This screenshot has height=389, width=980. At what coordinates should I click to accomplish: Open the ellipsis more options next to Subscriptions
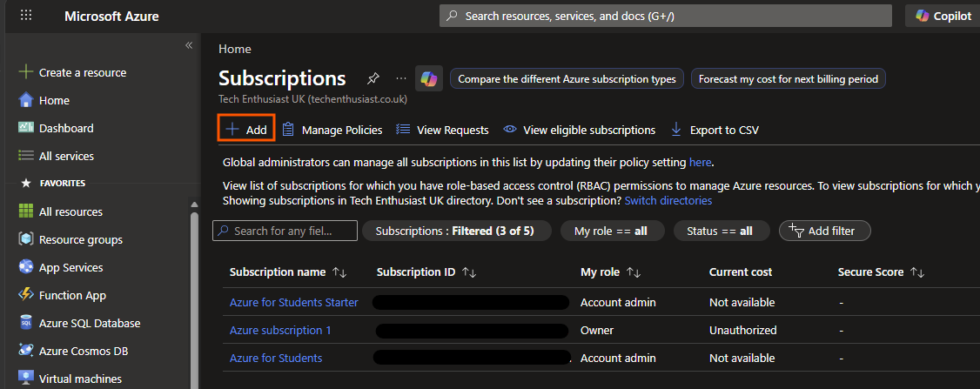[x=402, y=79]
